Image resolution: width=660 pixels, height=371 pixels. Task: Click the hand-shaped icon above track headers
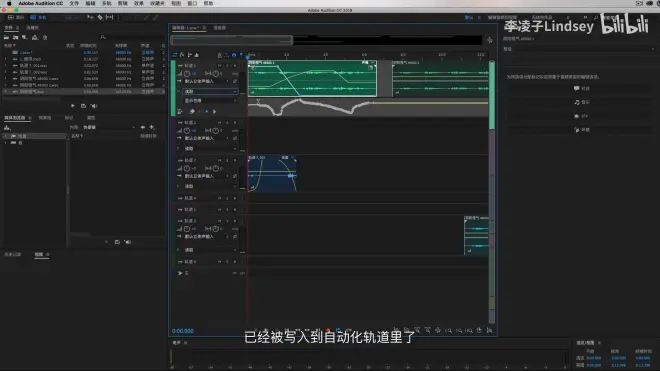pyautogui.click(x=197, y=55)
